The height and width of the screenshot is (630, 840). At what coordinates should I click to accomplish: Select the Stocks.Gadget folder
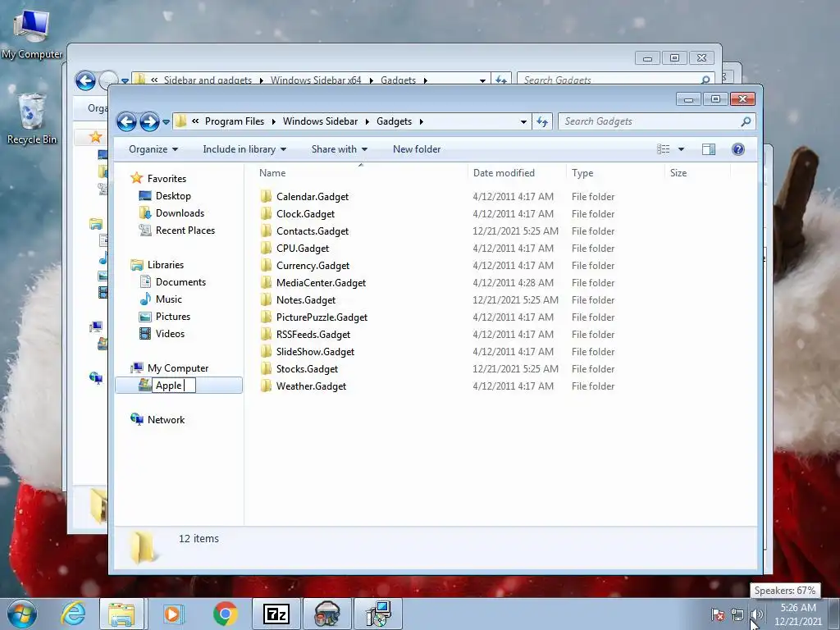pos(307,369)
